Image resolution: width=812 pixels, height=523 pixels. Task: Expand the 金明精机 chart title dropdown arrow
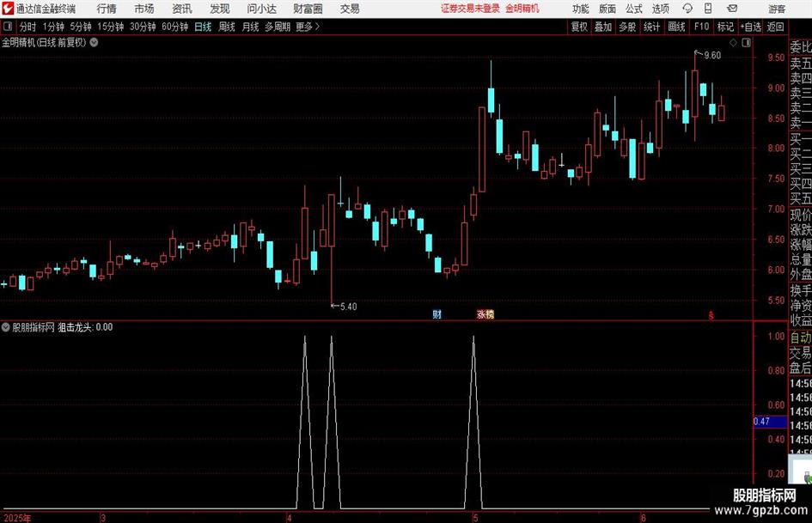tap(94, 42)
